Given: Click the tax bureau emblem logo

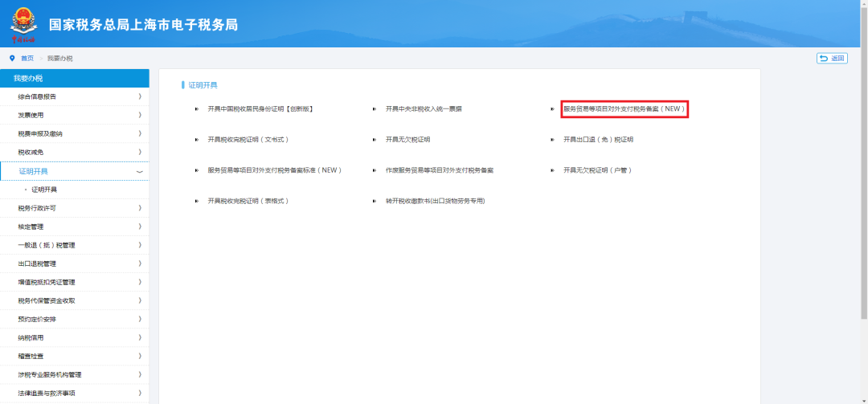Looking at the screenshot, I should tap(23, 24).
